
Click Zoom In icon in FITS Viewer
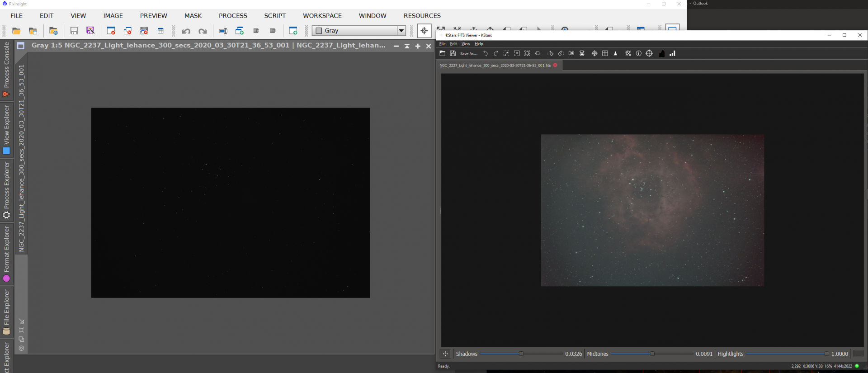click(506, 53)
